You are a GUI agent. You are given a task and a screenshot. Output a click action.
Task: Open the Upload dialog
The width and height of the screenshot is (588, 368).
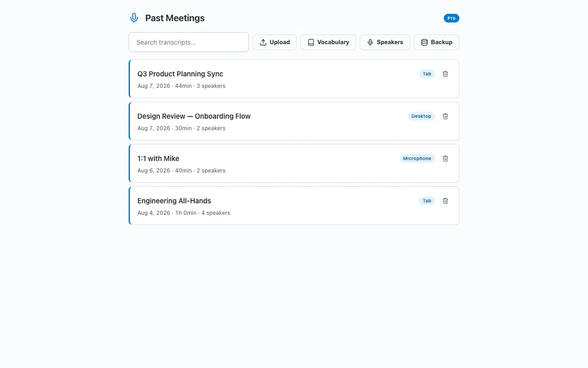(275, 42)
